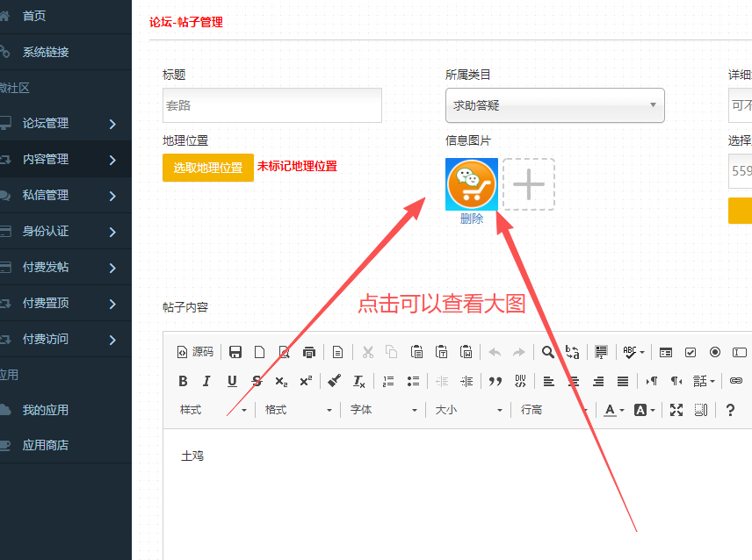The height and width of the screenshot is (560, 752).
Task: Toggle Underline formatting in the editor
Action: (232, 381)
